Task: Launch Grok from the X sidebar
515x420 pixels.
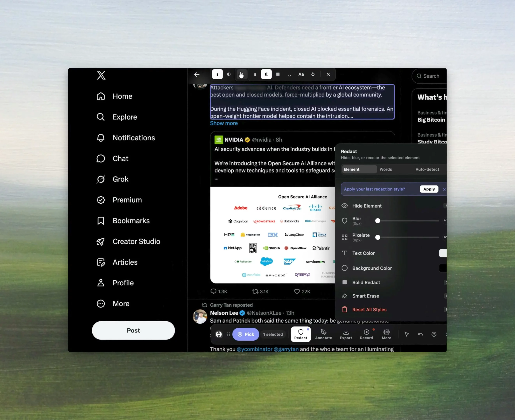Action: pos(112,179)
